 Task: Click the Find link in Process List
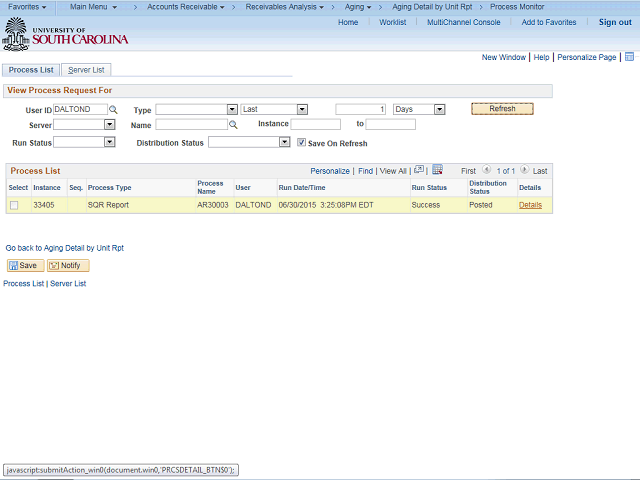pyautogui.click(x=365, y=171)
